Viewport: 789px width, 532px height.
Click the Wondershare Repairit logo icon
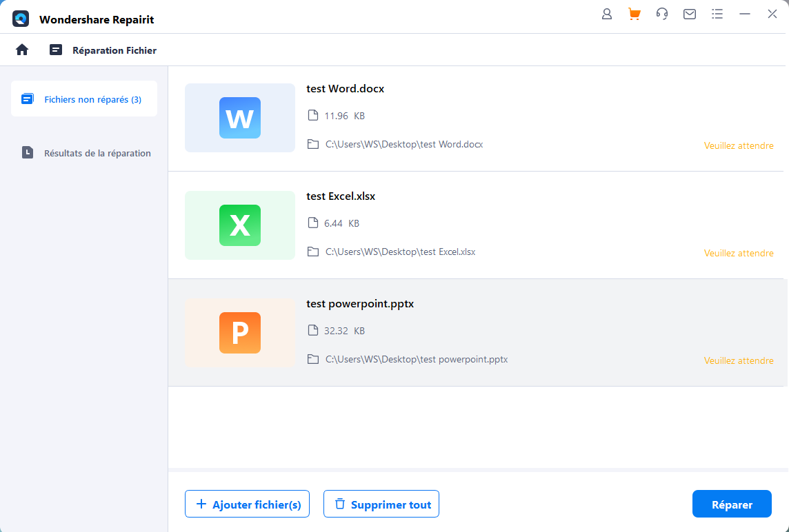[x=21, y=19]
